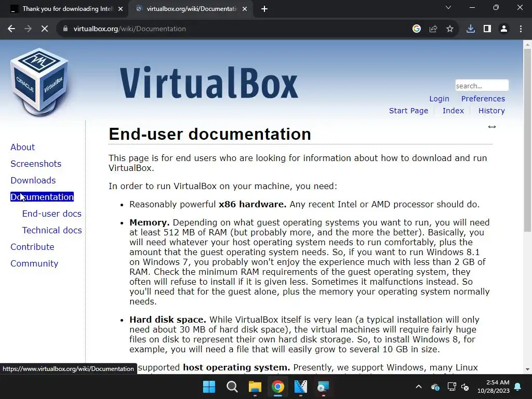Show hidden system tray icons
532x399 pixels.
pyautogui.click(x=419, y=387)
